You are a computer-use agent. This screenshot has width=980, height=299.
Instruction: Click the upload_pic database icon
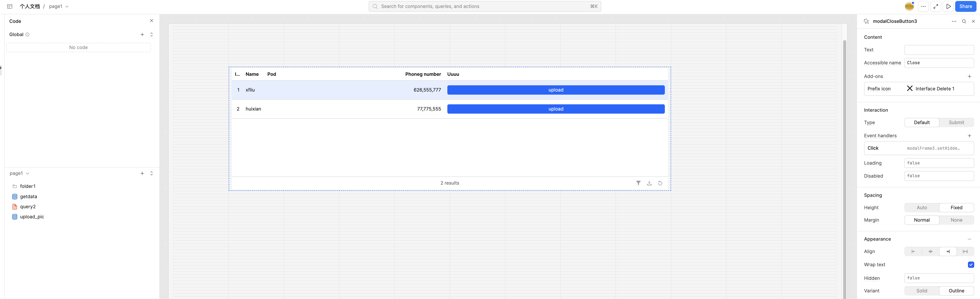coord(15,217)
